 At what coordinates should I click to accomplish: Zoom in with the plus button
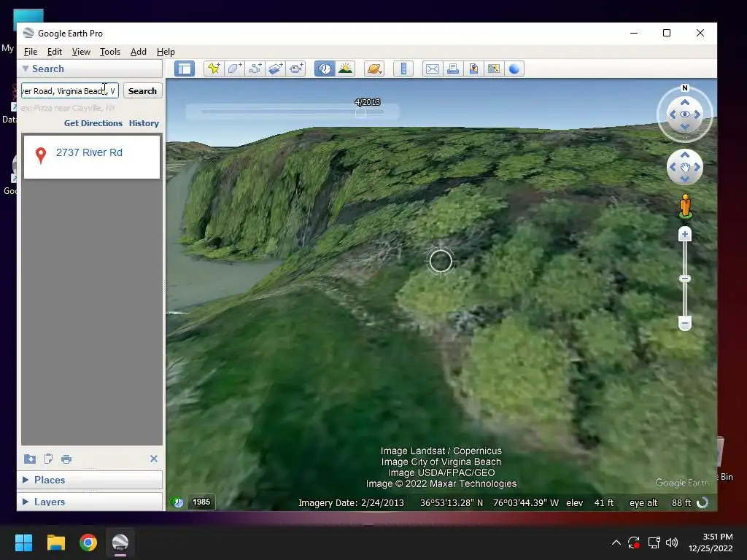point(684,234)
